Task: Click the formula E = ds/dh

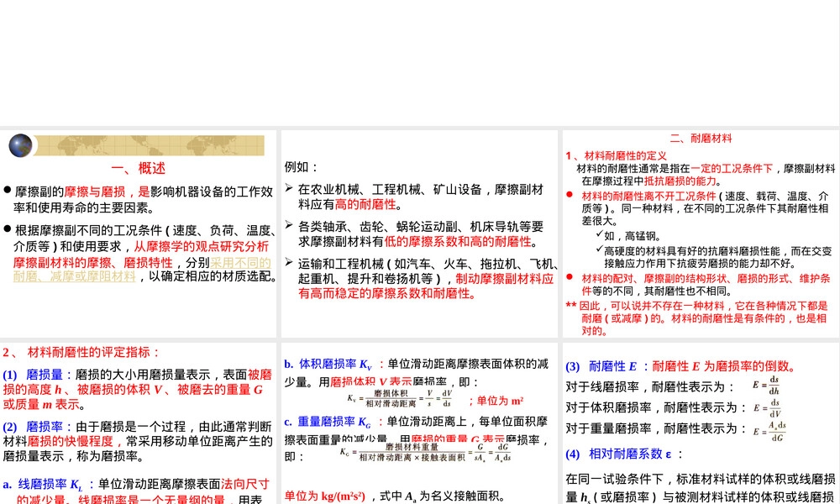Action: pyautogui.click(x=766, y=385)
